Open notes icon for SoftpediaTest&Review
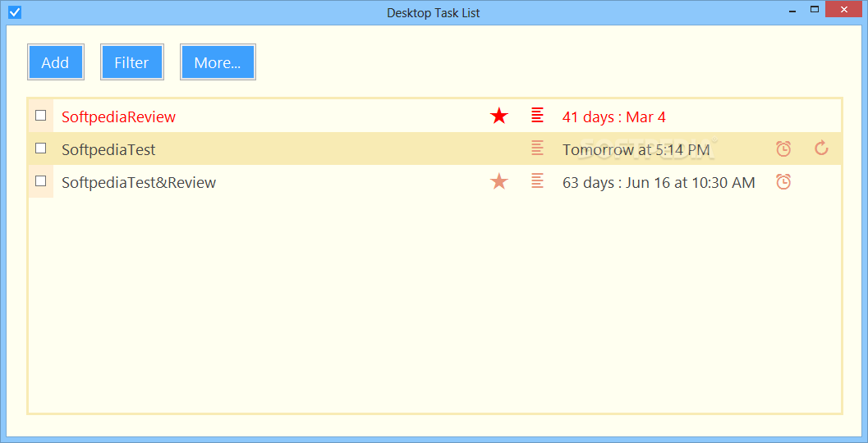The image size is (868, 443). (x=537, y=180)
